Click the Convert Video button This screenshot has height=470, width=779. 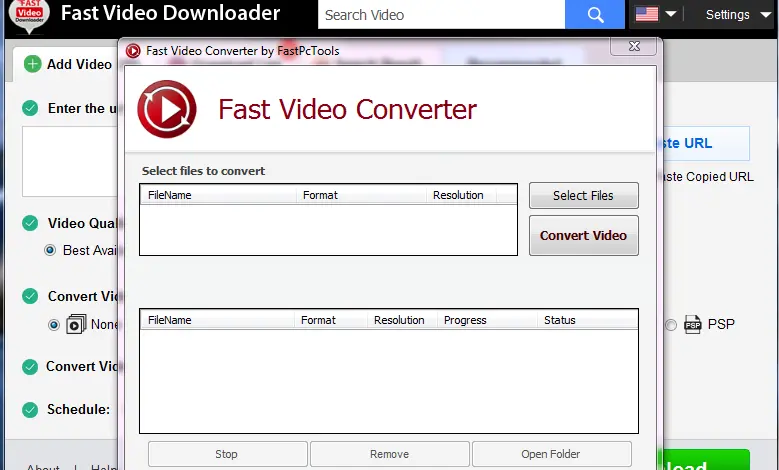(x=584, y=235)
